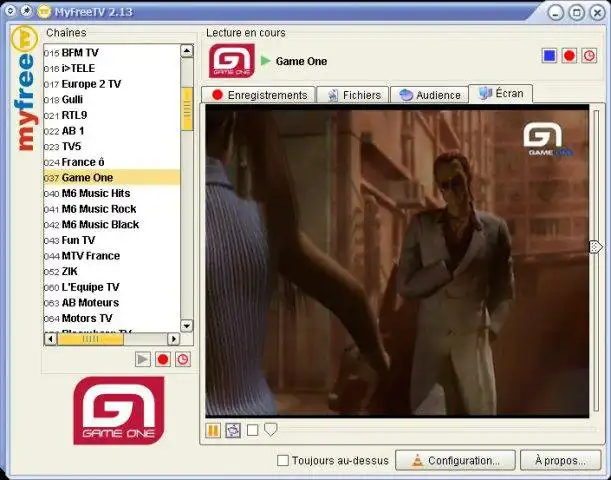The width and height of the screenshot is (611, 480).
Task: Select channel 021 RTL9
Action: tap(111, 115)
